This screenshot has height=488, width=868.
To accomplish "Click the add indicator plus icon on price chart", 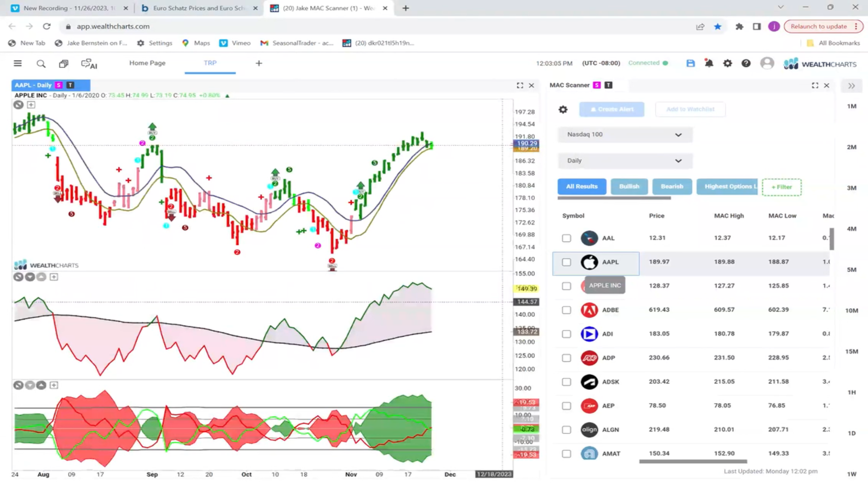I will coord(31,105).
